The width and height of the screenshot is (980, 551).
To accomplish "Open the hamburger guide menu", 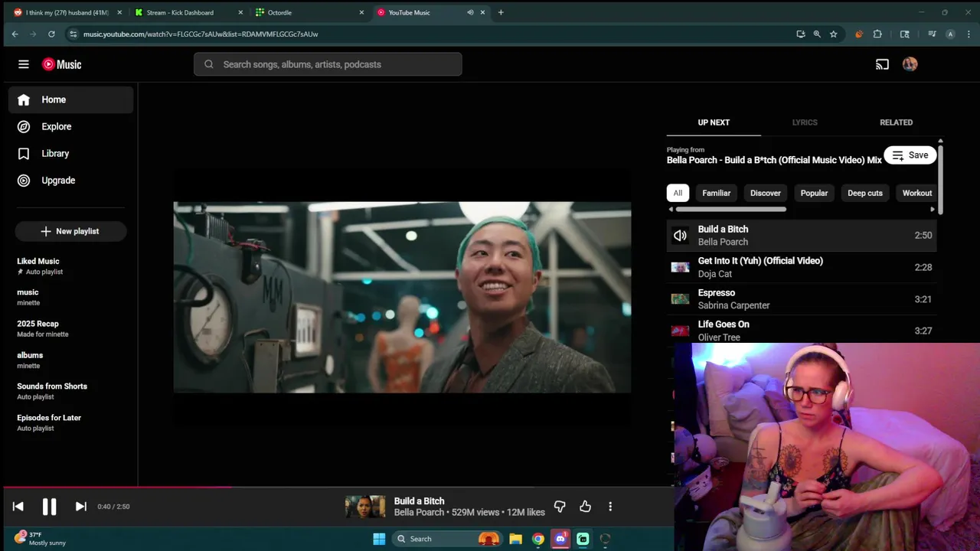I will coord(24,64).
